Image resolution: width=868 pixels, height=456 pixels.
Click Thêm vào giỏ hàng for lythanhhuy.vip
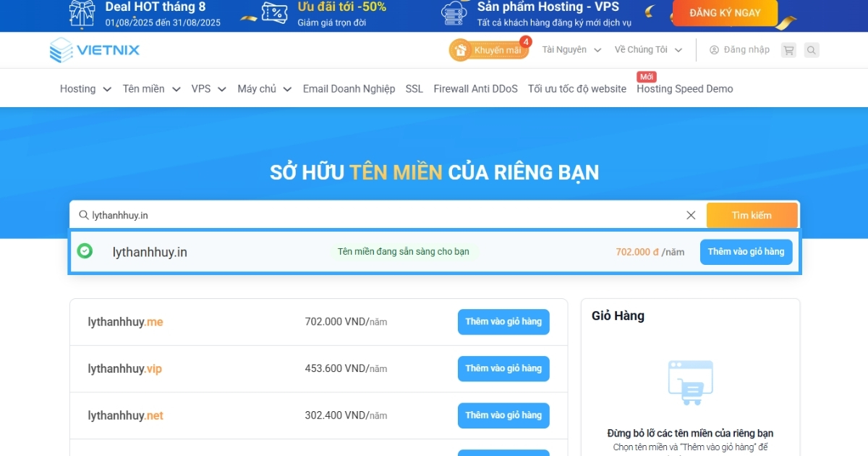pos(503,368)
